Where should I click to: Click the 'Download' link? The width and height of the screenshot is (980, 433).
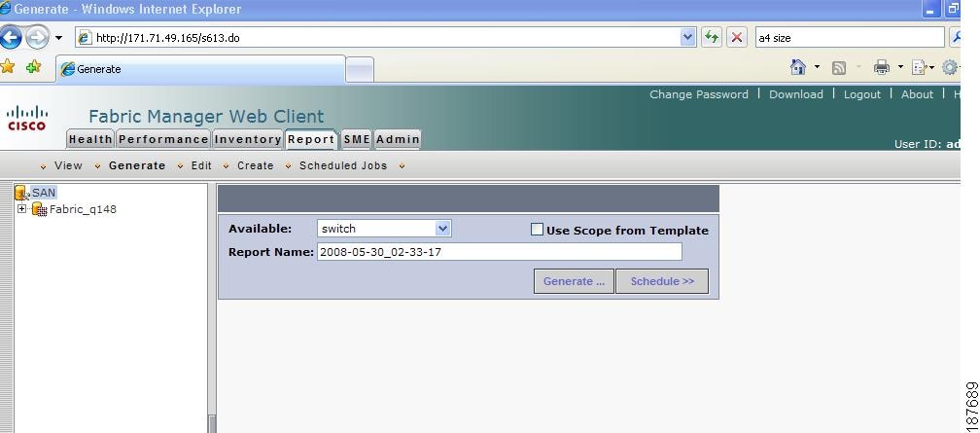click(x=795, y=94)
